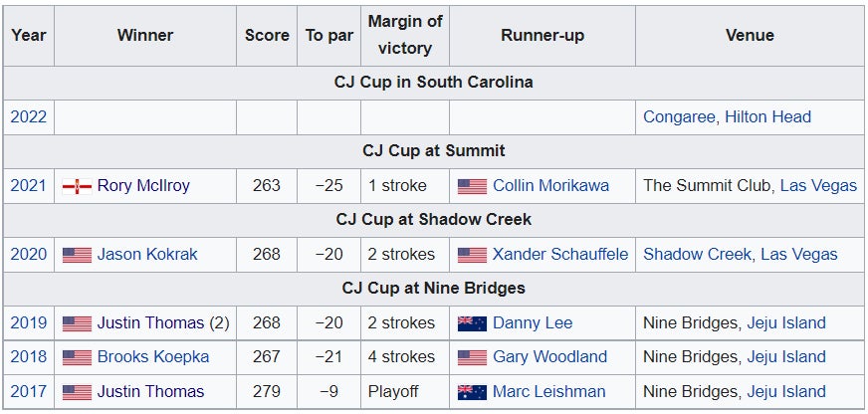The image size is (868, 414).
Task: Visit the Xander Schauffele link
Action: coord(560,255)
